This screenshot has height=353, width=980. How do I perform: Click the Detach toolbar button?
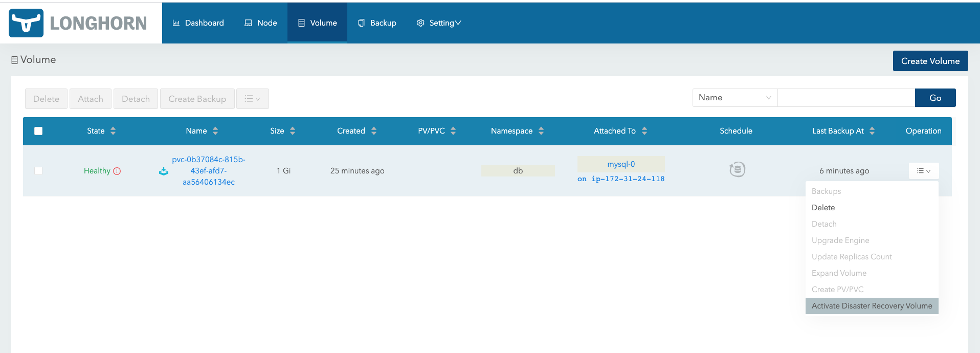coord(136,99)
